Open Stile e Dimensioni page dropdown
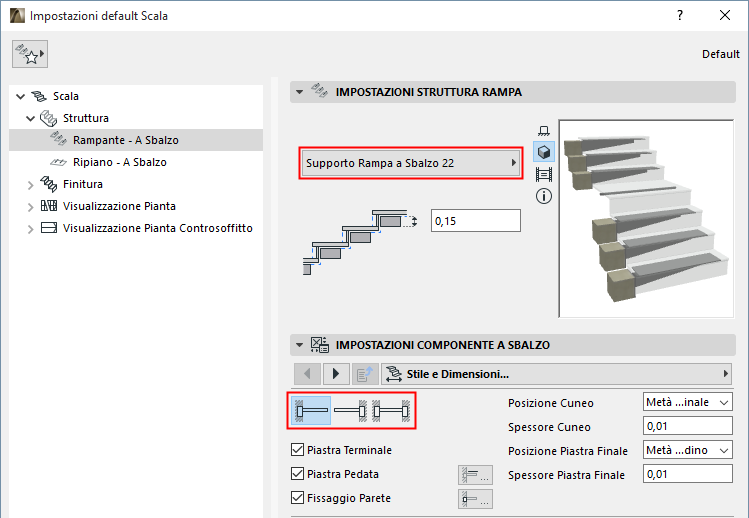Screen dimensions: 749x518 point(556,374)
